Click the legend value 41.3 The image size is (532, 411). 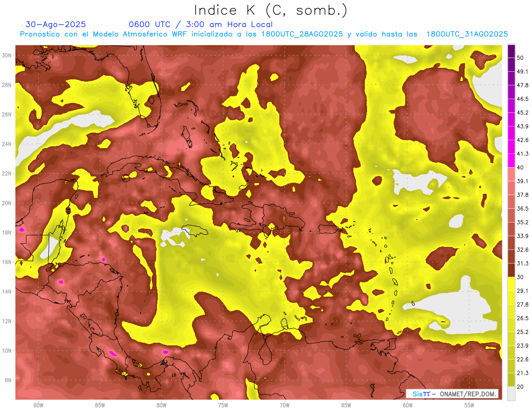(x=522, y=154)
